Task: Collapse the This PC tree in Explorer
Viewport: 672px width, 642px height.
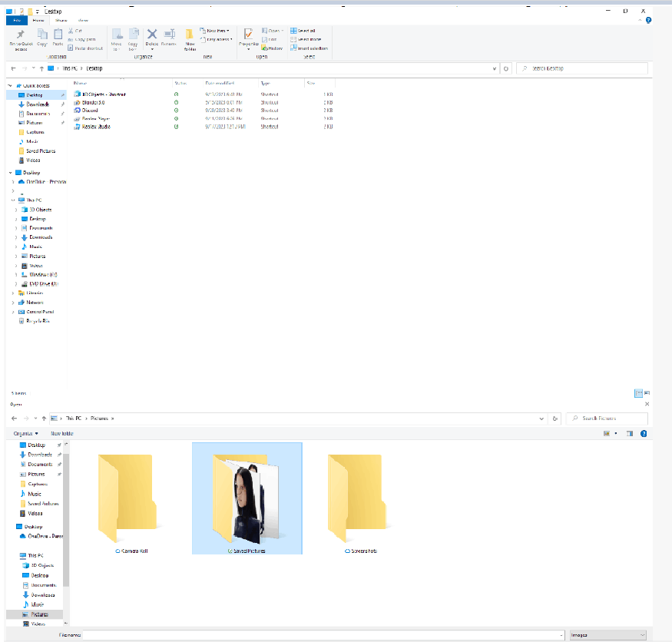Action: point(13,200)
